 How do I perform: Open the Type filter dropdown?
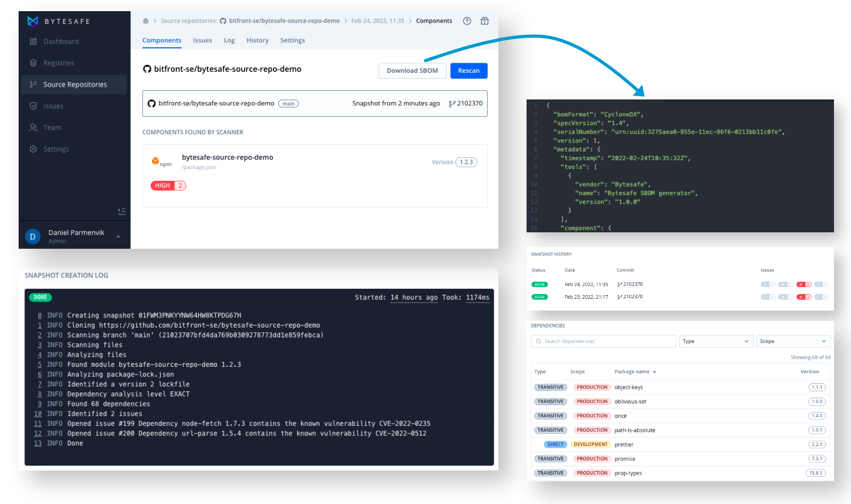tap(715, 341)
